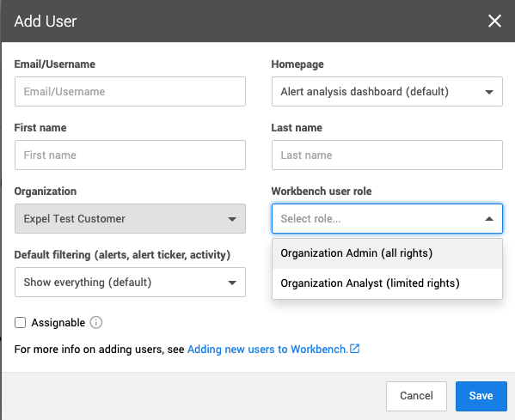
Task: Focus the Last name text field
Action: click(387, 155)
